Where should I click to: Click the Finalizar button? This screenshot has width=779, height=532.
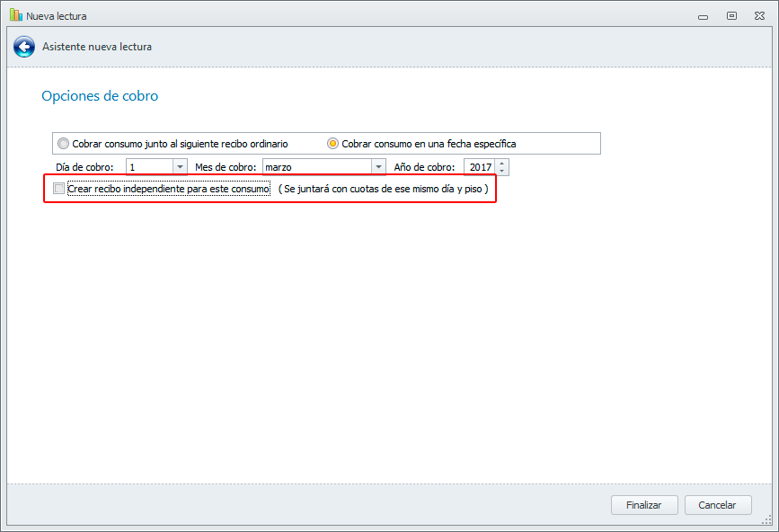[x=644, y=505]
